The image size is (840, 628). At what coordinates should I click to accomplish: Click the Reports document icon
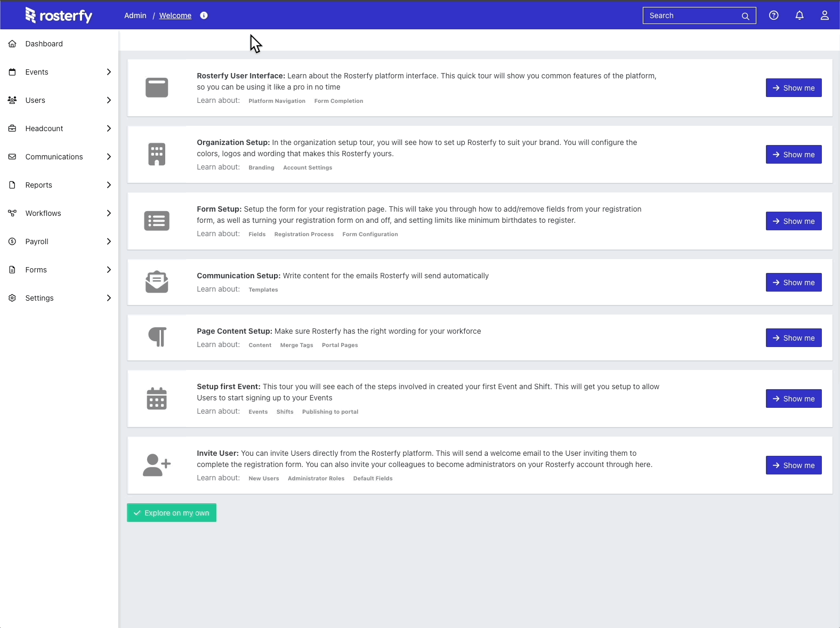(12, 185)
